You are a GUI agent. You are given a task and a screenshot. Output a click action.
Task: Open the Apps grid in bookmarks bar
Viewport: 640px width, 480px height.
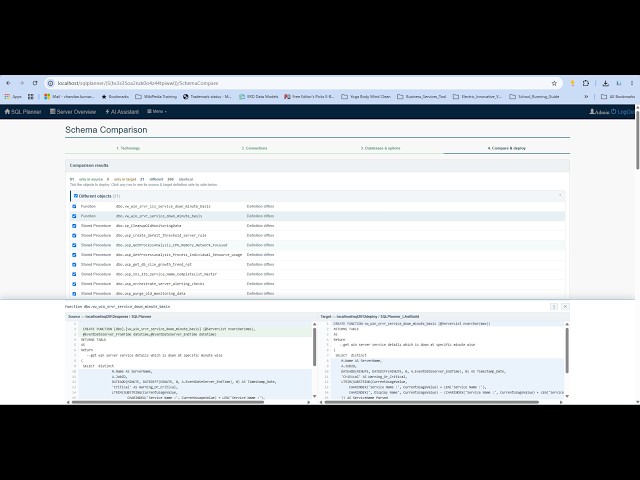pyautogui.click(x=13, y=97)
